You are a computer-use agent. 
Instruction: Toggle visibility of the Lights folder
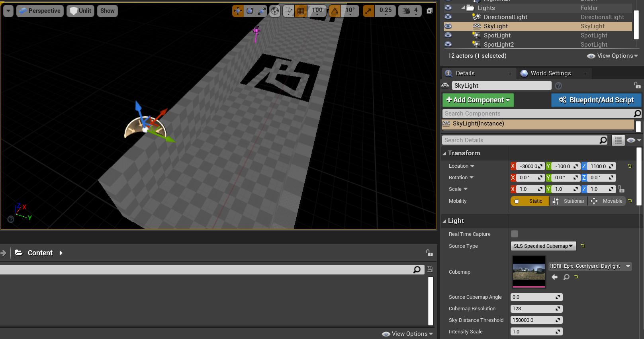(x=448, y=8)
